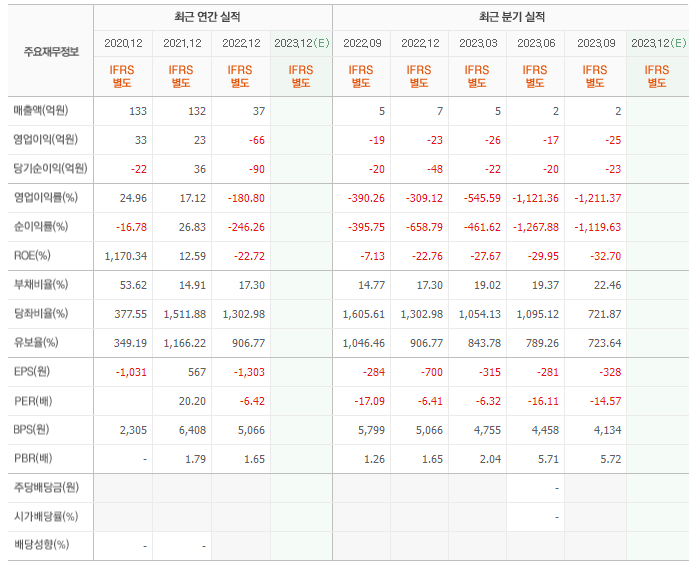
Task: Click the '당좌비율(%)' row label
Action: click(x=41, y=313)
